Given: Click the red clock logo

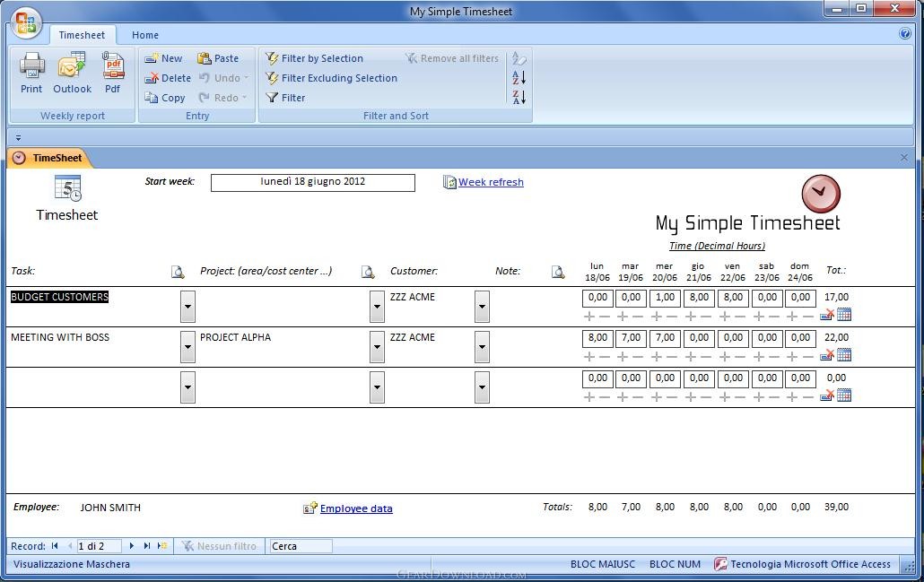Looking at the screenshot, I should click(x=821, y=194).
